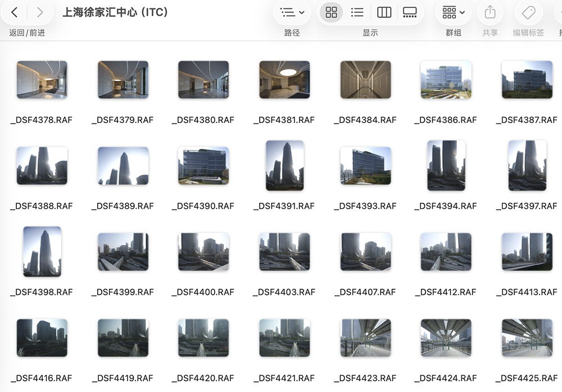Image resolution: width=562 pixels, height=392 pixels.
Task: Click the file name _DSF4386.RAF
Action: point(446,120)
